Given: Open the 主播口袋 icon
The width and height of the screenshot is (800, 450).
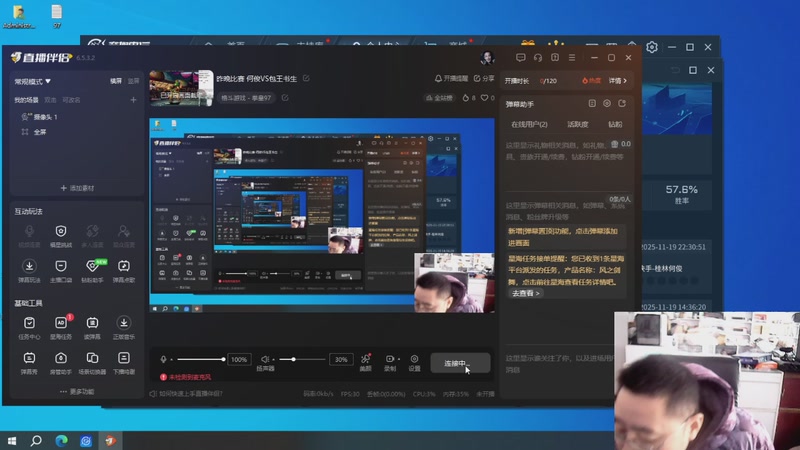Looking at the screenshot, I should tap(61, 266).
